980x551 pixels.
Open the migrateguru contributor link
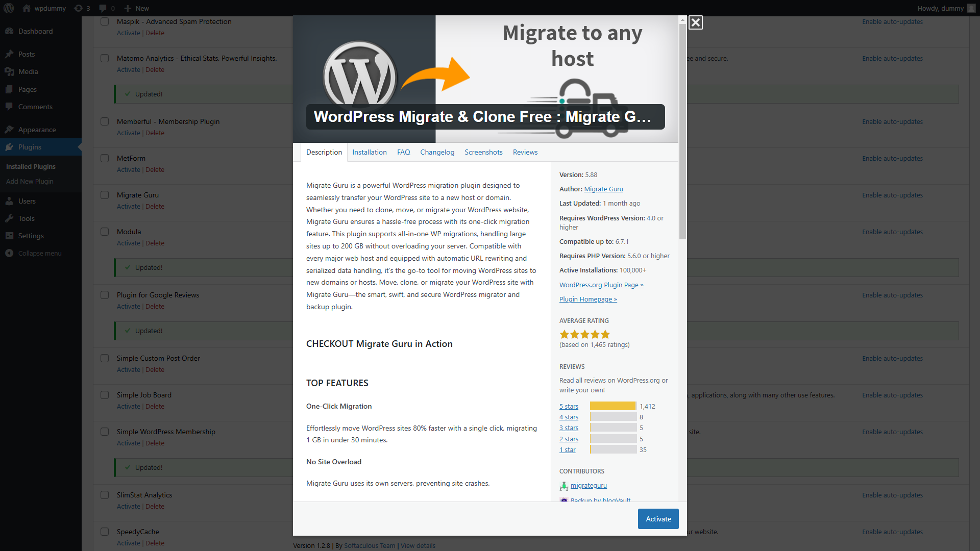point(589,485)
